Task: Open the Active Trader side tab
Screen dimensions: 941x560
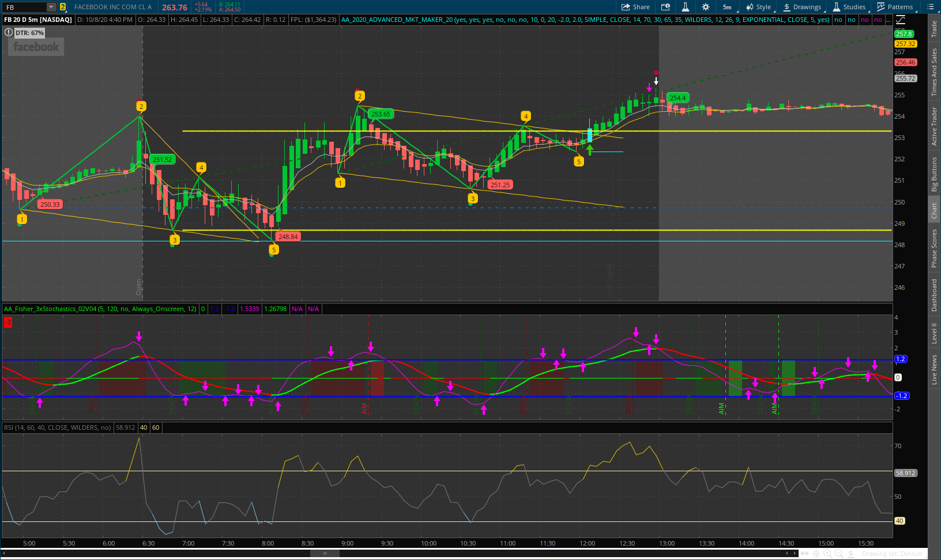Action: pyautogui.click(x=934, y=126)
